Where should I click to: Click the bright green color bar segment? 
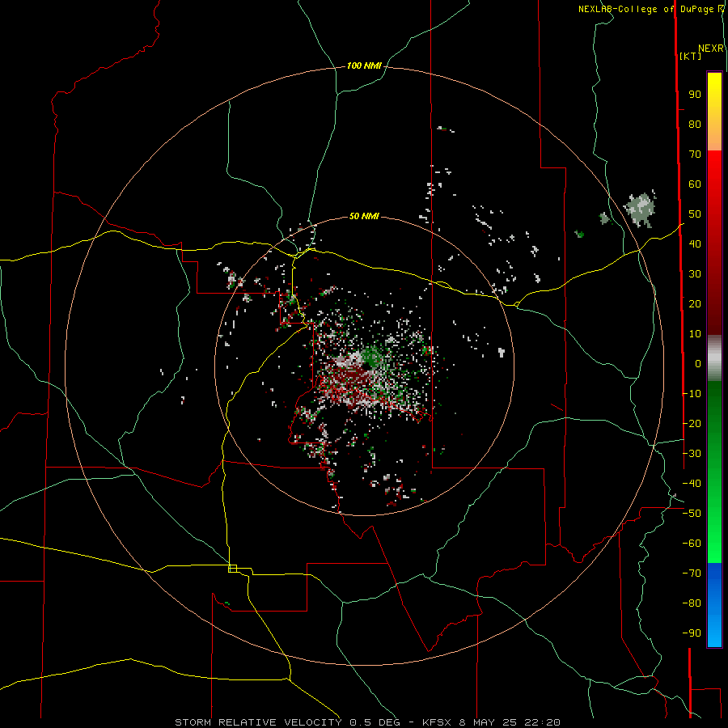(714, 539)
